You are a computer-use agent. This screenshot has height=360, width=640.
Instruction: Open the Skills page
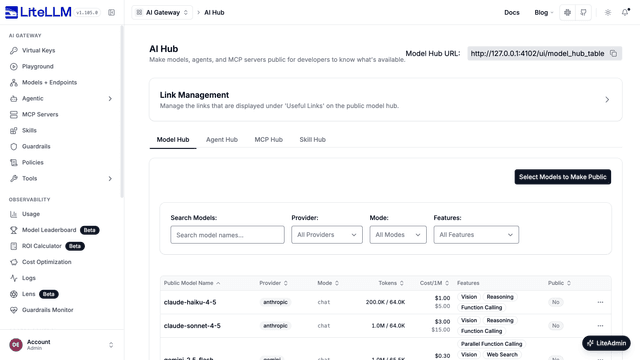pyautogui.click(x=29, y=131)
